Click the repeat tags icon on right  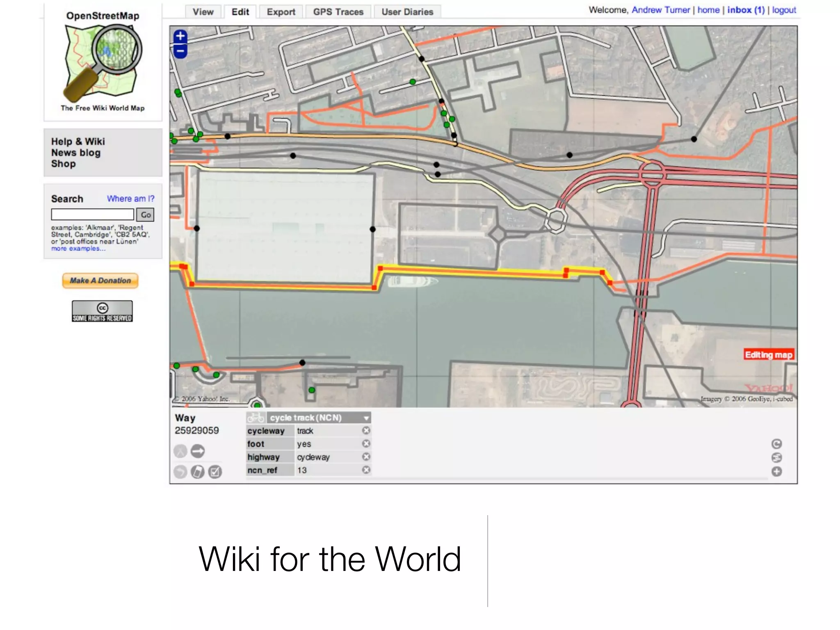(x=776, y=444)
